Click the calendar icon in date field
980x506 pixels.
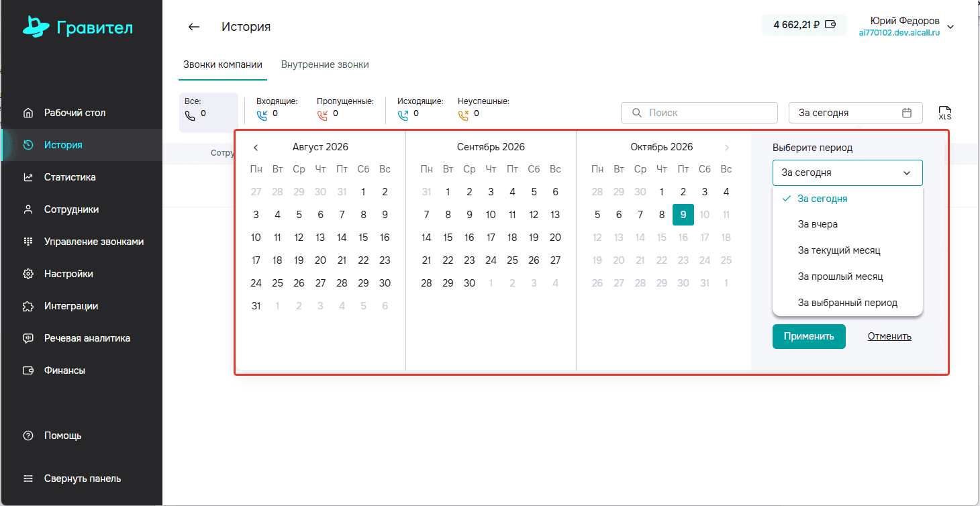[x=907, y=113]
